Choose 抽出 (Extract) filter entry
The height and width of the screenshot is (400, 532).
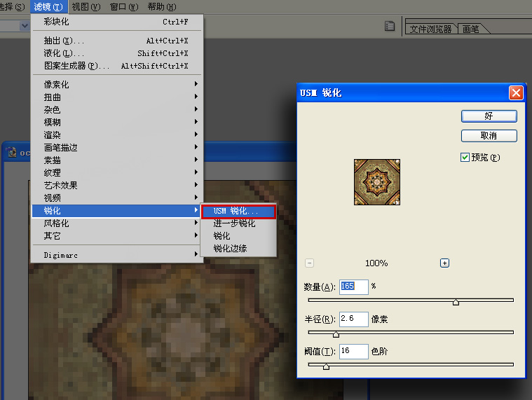[x=117, y=41]
